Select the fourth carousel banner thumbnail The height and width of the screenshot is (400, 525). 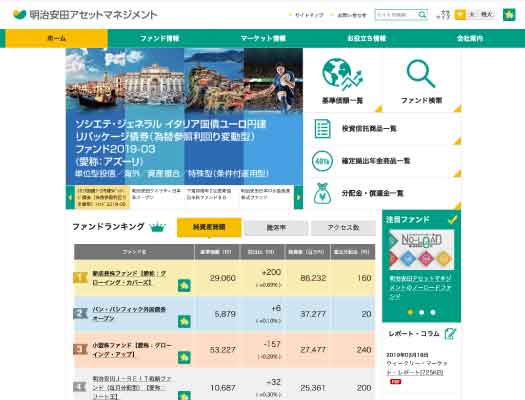click(x=267, y=197)
